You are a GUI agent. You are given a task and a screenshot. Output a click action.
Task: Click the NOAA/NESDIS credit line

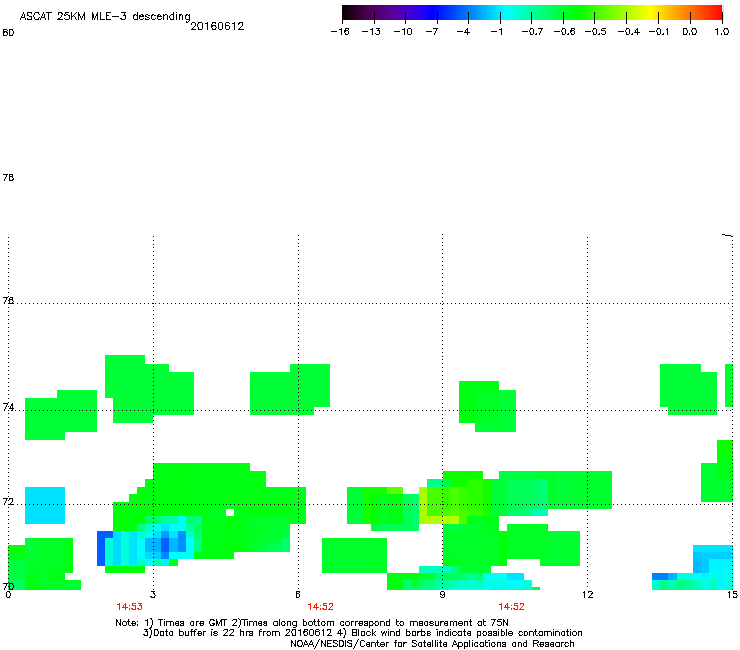432,644
